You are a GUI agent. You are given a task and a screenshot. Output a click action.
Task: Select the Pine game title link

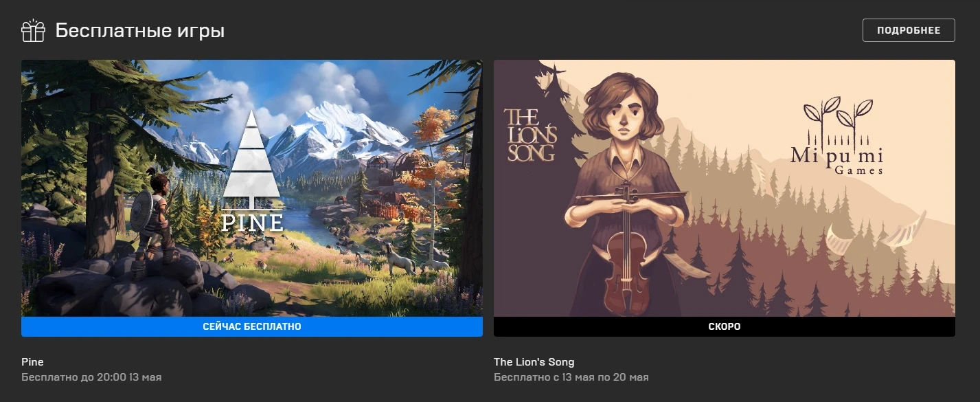32,361
